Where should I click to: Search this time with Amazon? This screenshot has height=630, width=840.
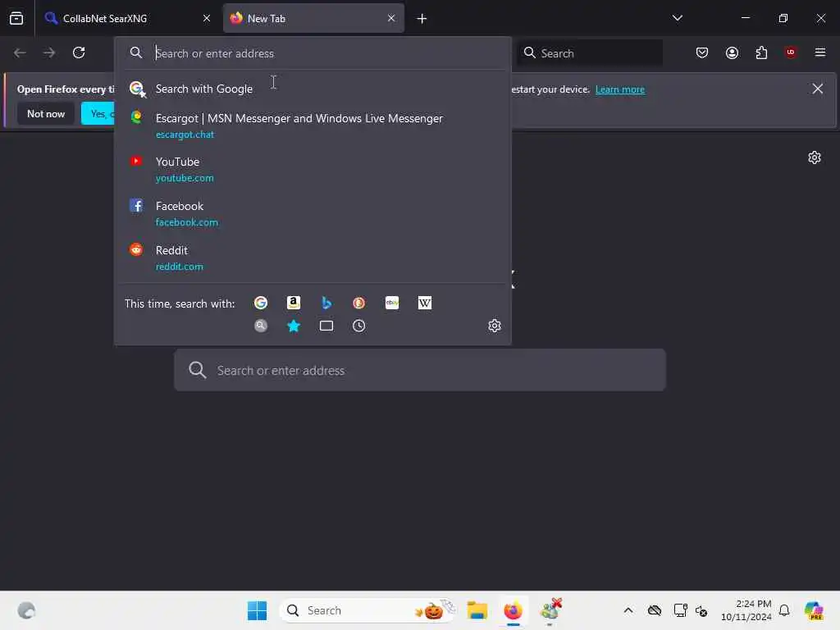pos(294,304)
